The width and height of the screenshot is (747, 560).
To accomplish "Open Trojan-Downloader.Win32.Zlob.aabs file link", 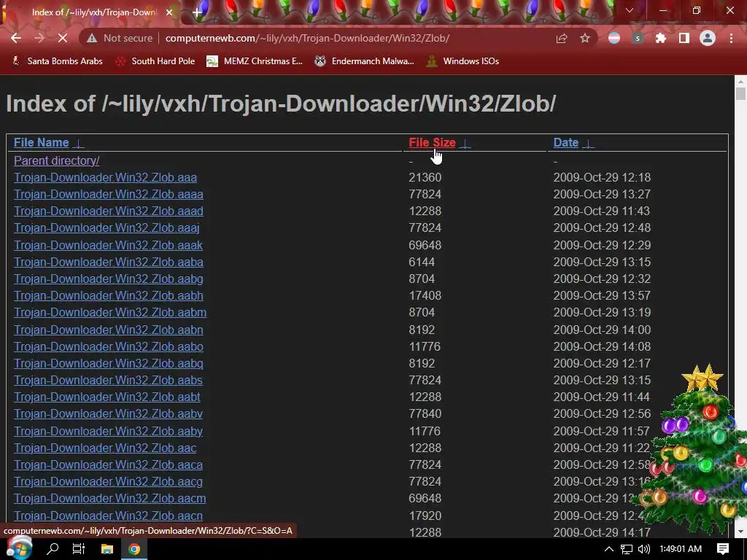I will pyautogui.click(x=108, y=380).
